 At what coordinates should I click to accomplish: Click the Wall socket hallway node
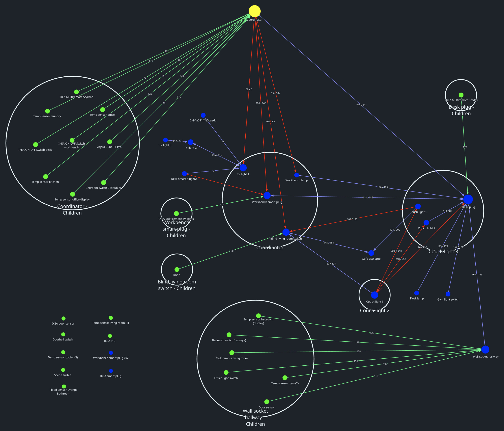485,349
